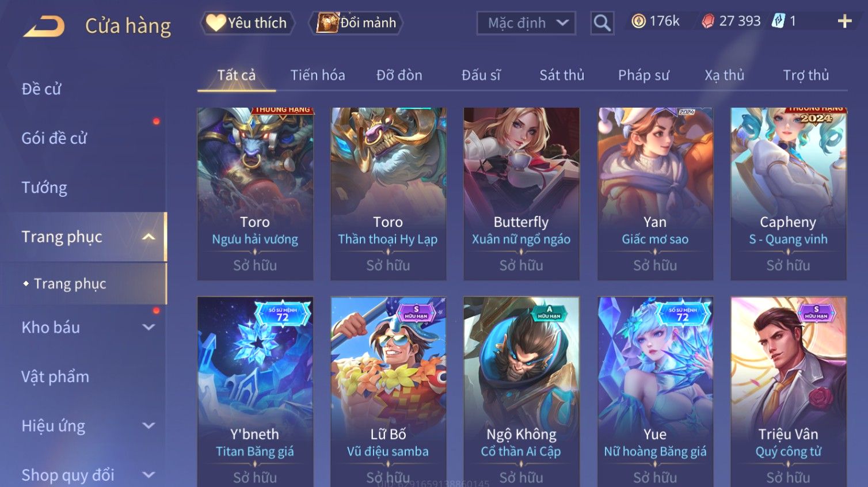Select the Yue Nữ hoàng Băng giá skin
The height and width of the screenshot is (487, 868).
[655, 391]
